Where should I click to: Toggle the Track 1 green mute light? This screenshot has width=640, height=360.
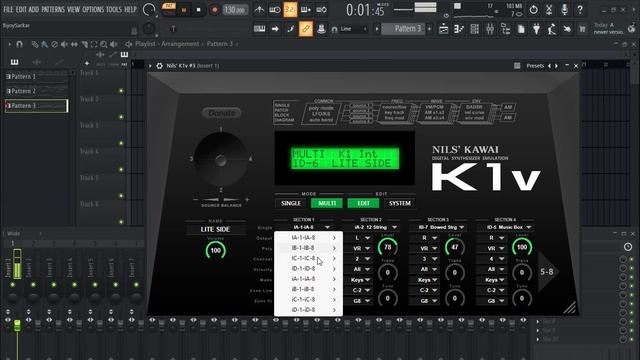(121, 91)
